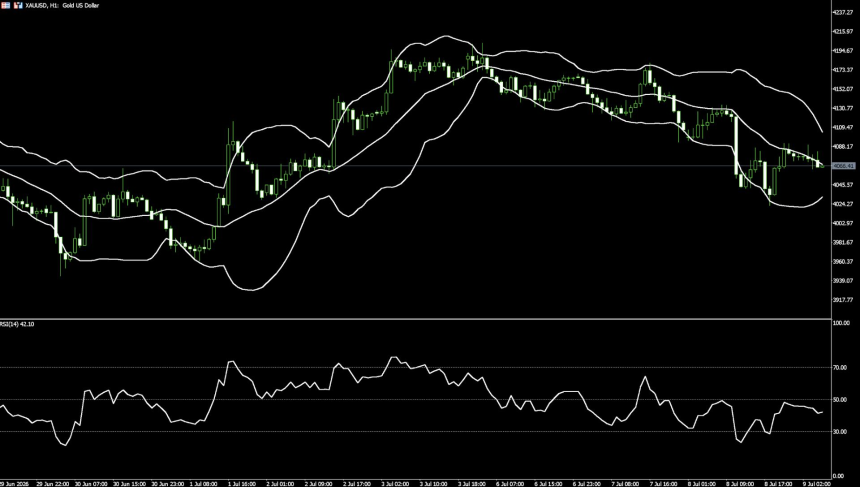Click RSI scale value 0.00

(839, 476)
